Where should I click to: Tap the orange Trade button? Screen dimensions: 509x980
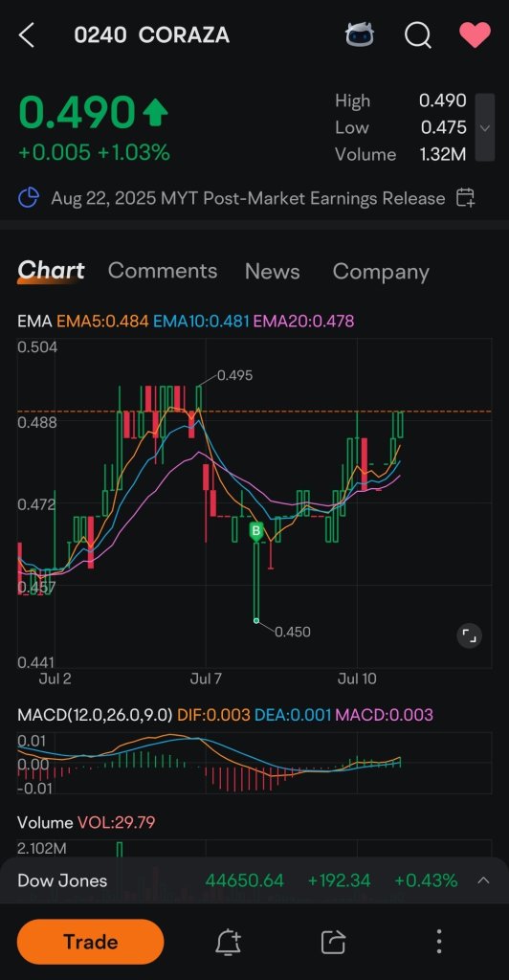pyautogui.click(x=91, y=942)
